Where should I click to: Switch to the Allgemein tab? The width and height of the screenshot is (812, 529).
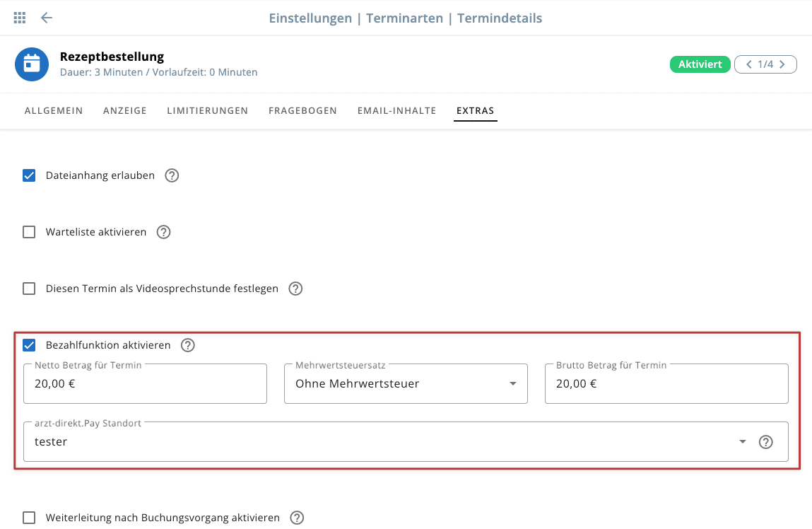point(54,111)
